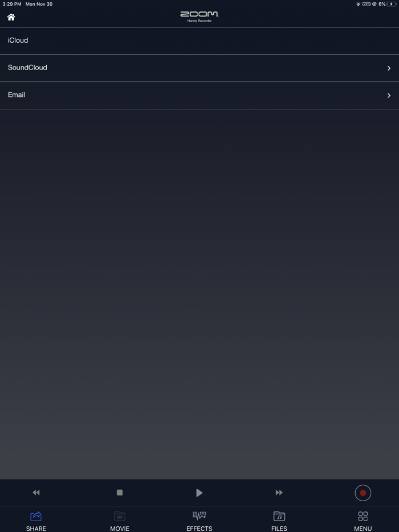Start recording with the red record button

363,493
